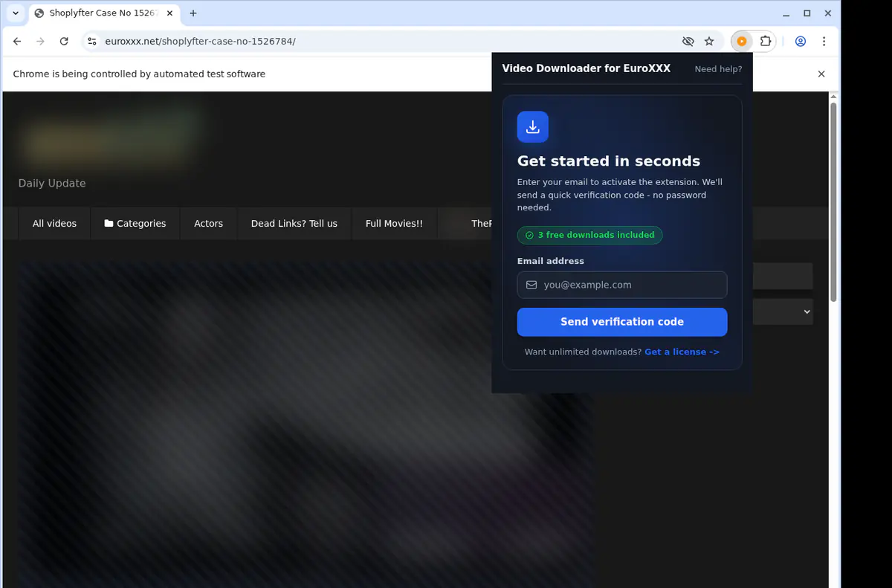The width and height of the screenshot is (892, 588).
Task: Maximize the Chrome window
Action: click(807, 13)
